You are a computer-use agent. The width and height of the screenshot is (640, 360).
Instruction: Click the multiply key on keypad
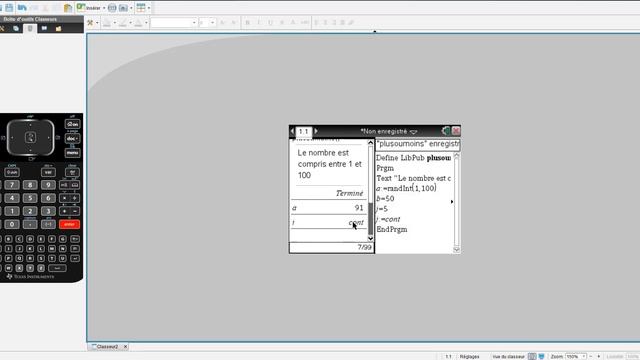coord(64,198)
